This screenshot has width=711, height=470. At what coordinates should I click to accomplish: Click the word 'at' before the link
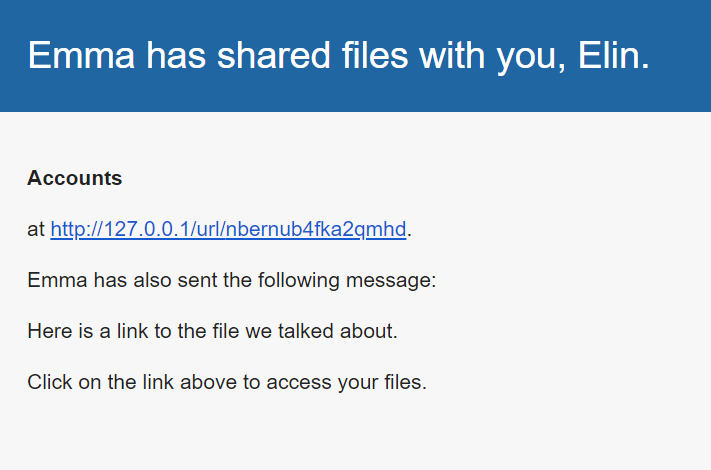click(x=36, y=230)
